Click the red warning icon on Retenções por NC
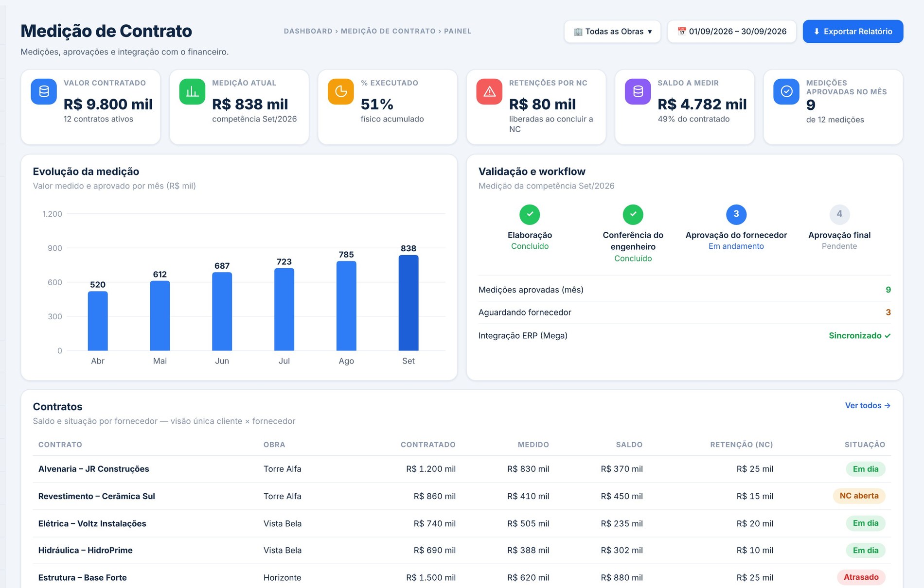Image resolution: width=924 pixels, height=588 pixels. coord(489,91)
